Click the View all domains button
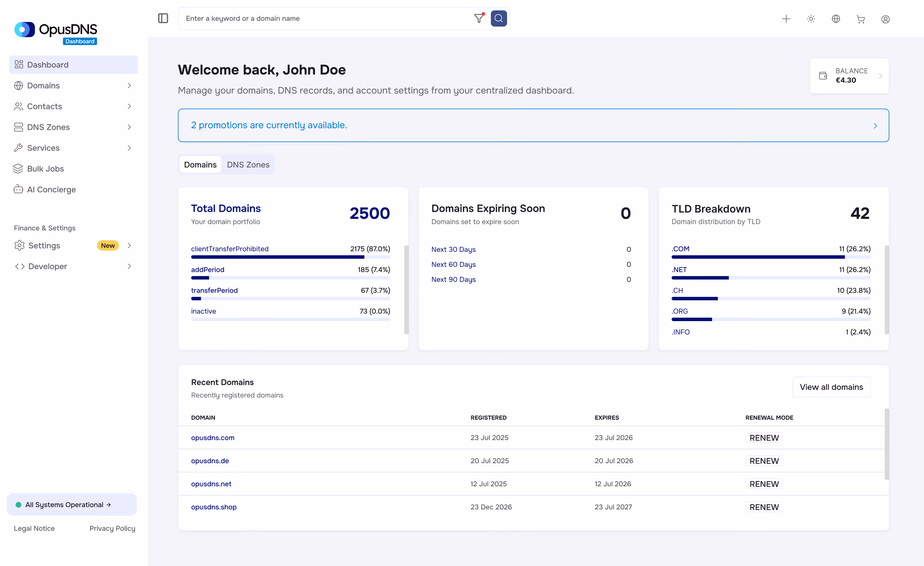The width and height of the screenshot is (924, 566). point(831,387)
